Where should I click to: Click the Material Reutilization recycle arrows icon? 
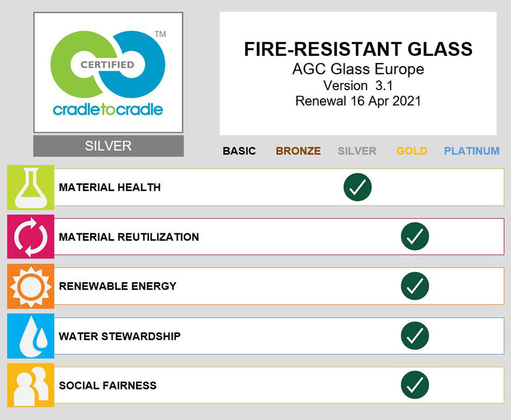click(31, 237)
